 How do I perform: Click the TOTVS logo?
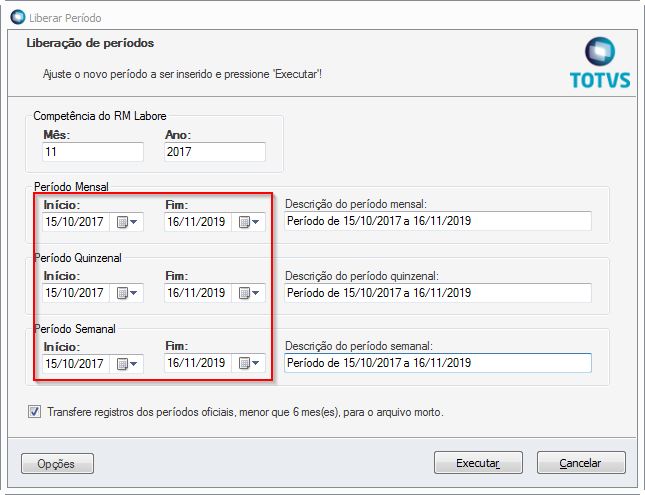click(x=600, y=63)
